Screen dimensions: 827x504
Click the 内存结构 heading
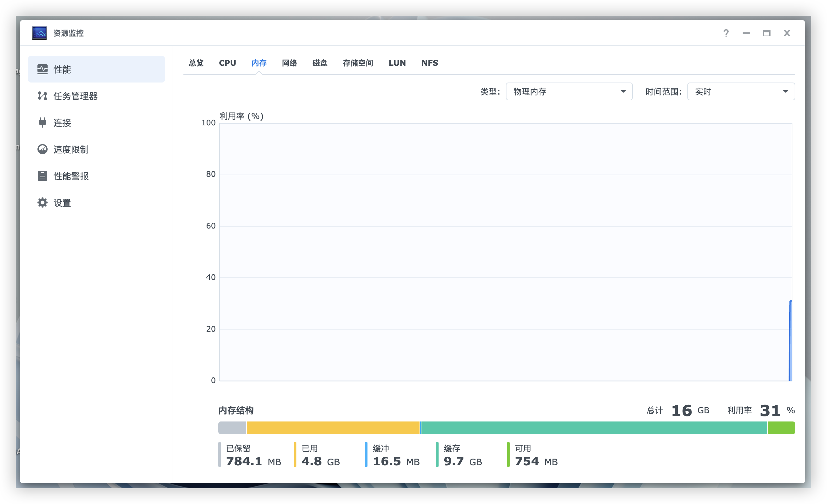(236, 410)
